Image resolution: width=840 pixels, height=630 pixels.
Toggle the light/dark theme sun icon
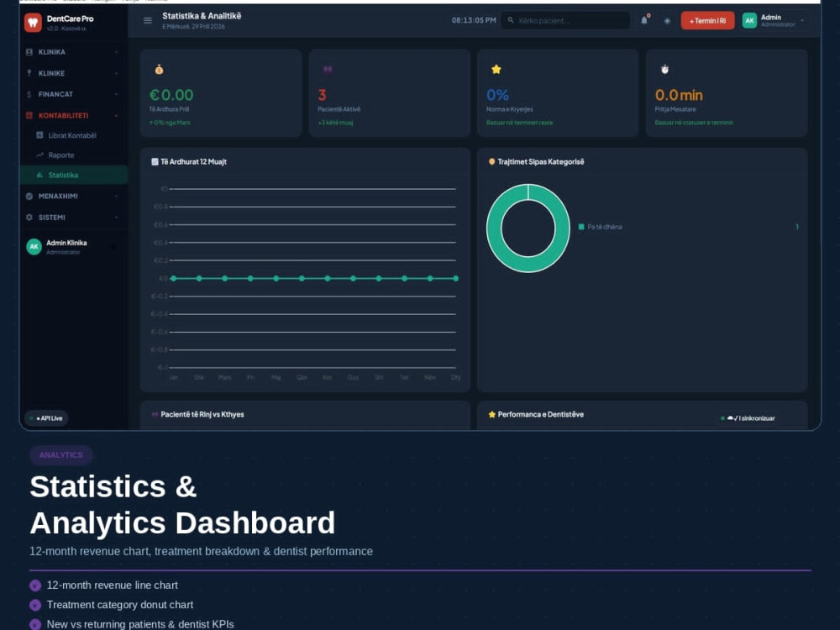(x=667, y=21)
